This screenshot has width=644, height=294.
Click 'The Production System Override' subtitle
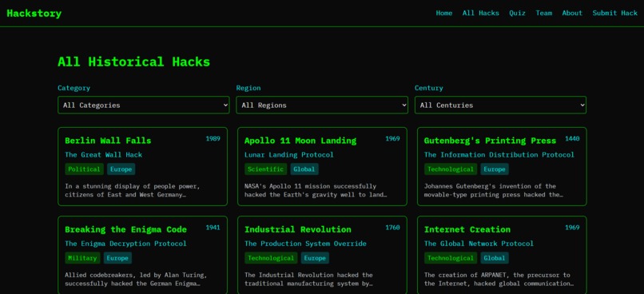click(305, 244)
